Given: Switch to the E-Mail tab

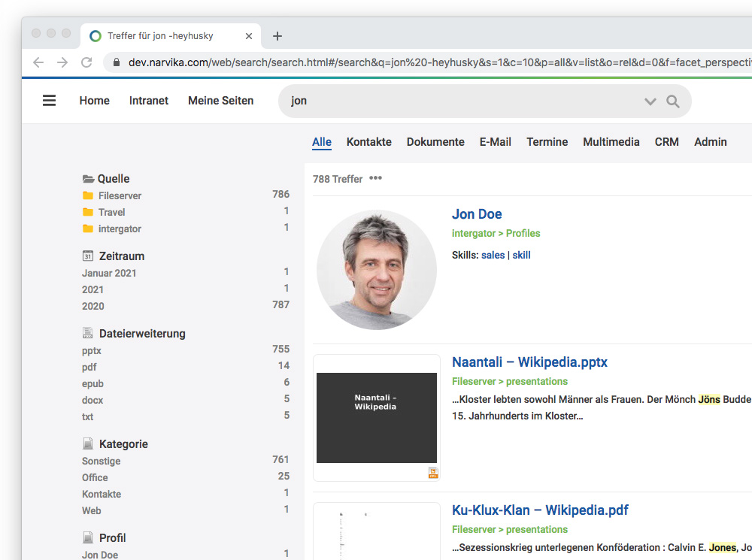Looking at the screenshot, I should tap(496, 142).
